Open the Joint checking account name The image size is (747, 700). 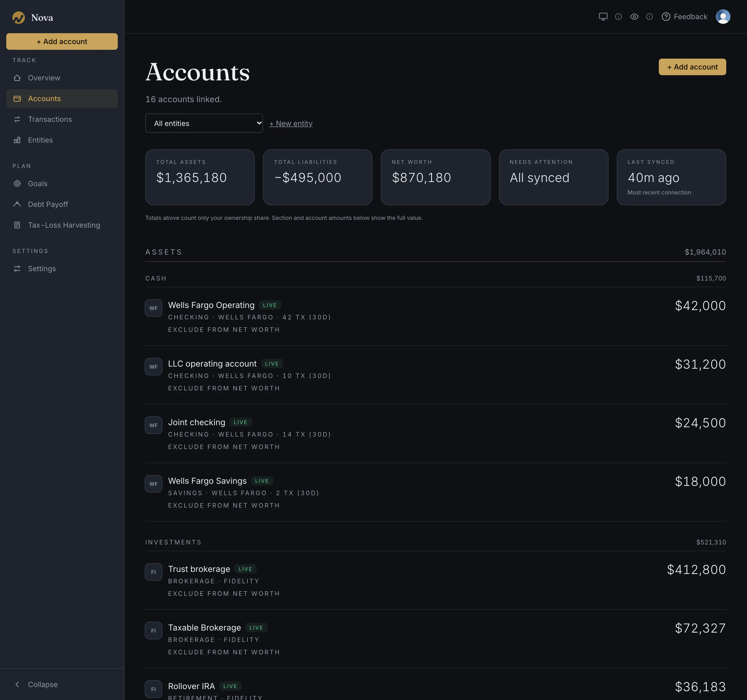click(197, 422)
